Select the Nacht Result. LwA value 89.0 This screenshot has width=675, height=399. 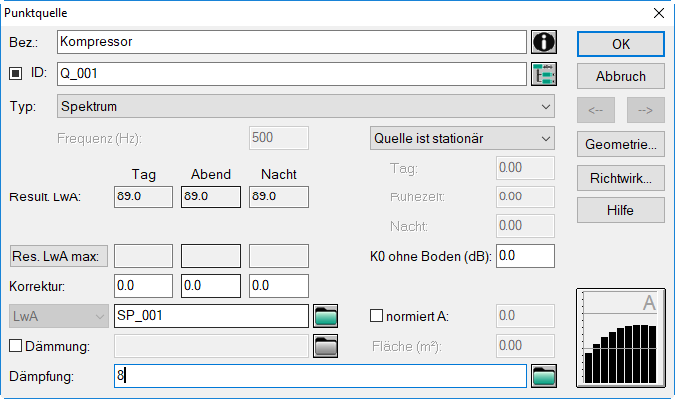click(x=279, y=197)
